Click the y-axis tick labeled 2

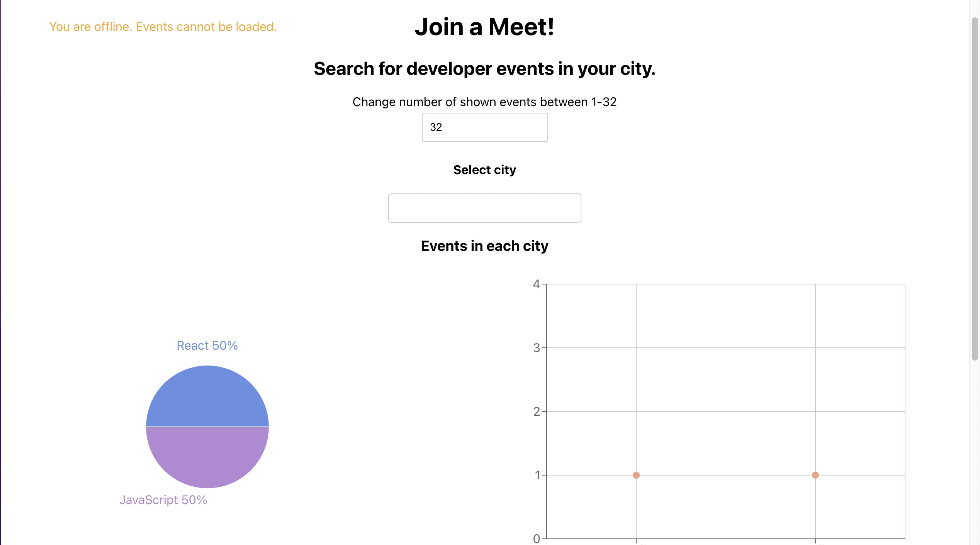[x=537, y=411]
